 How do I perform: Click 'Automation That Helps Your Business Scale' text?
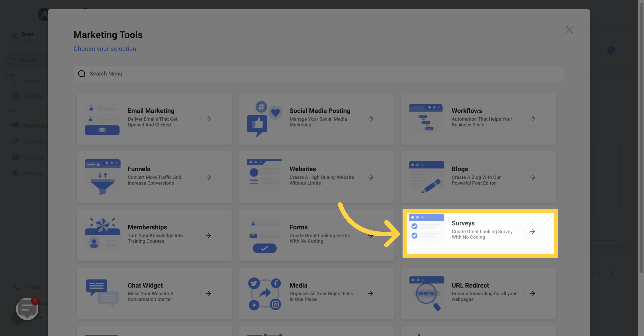tap(482, 122)
